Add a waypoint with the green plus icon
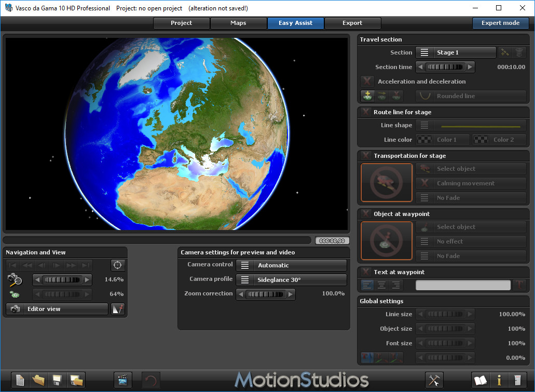 click(367, 96)
